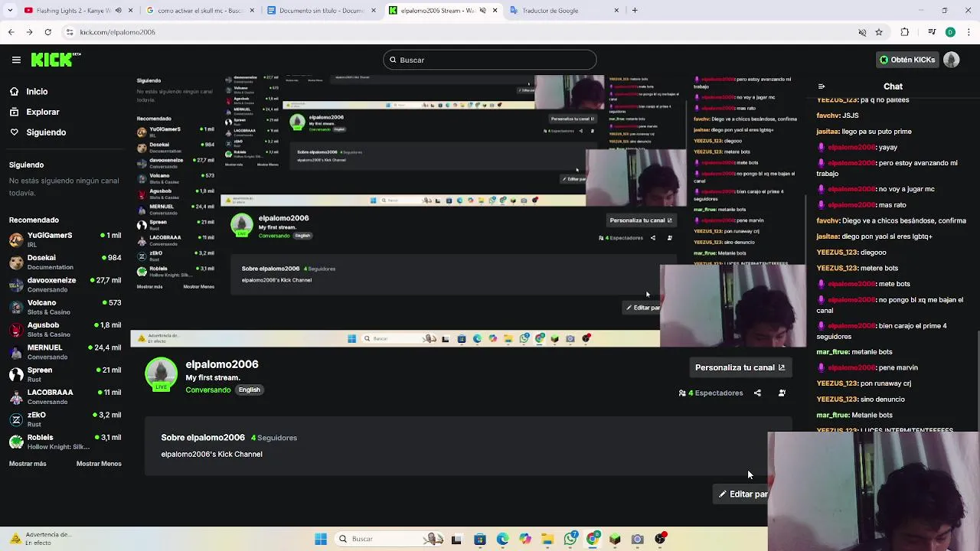Open Dosekai recommended channel
Screen dimensions: 980x551
(65, 262)
